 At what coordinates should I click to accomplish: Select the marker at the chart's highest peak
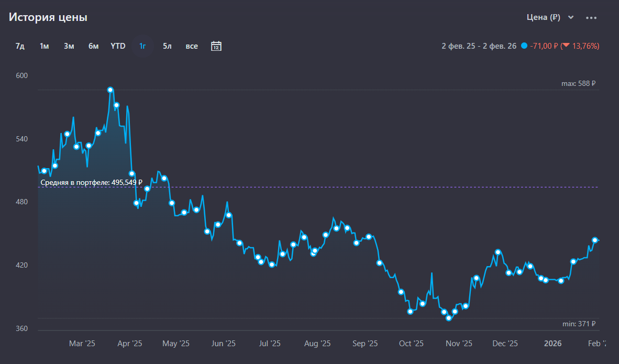(110, 90)
